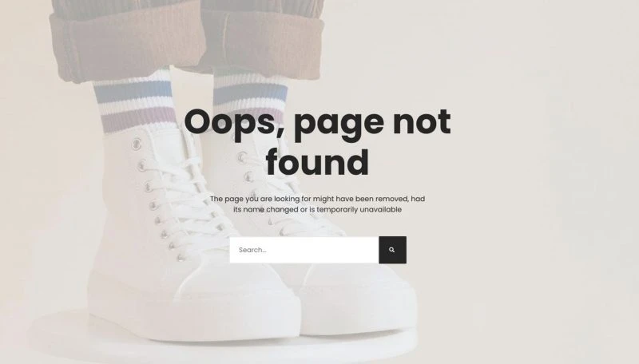The height and width of the screenshot is (364, 639).
Task: Submit search with the dark square button
Action: pyautogui.click(x=392, y=250)
